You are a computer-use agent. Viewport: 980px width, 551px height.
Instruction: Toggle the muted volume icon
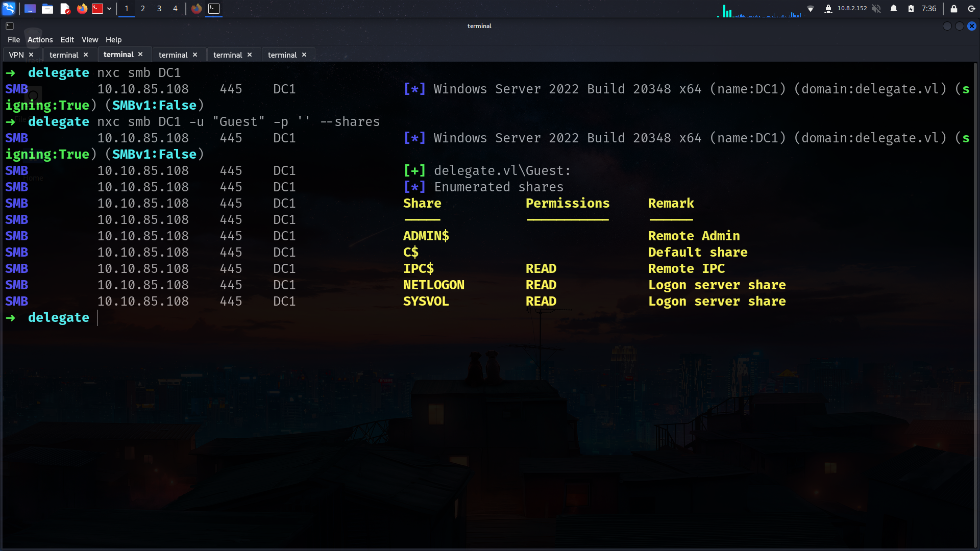tap(876, 9)
